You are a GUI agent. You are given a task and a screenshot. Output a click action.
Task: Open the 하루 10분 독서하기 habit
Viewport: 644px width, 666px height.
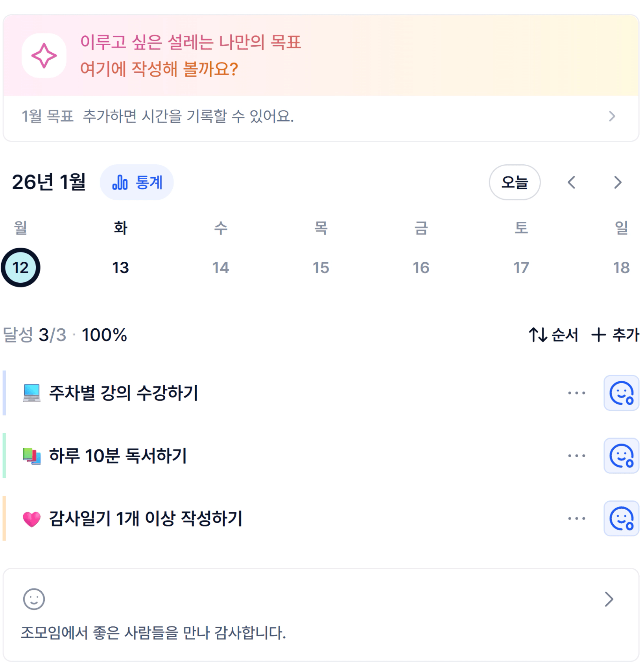coord(118,456)
